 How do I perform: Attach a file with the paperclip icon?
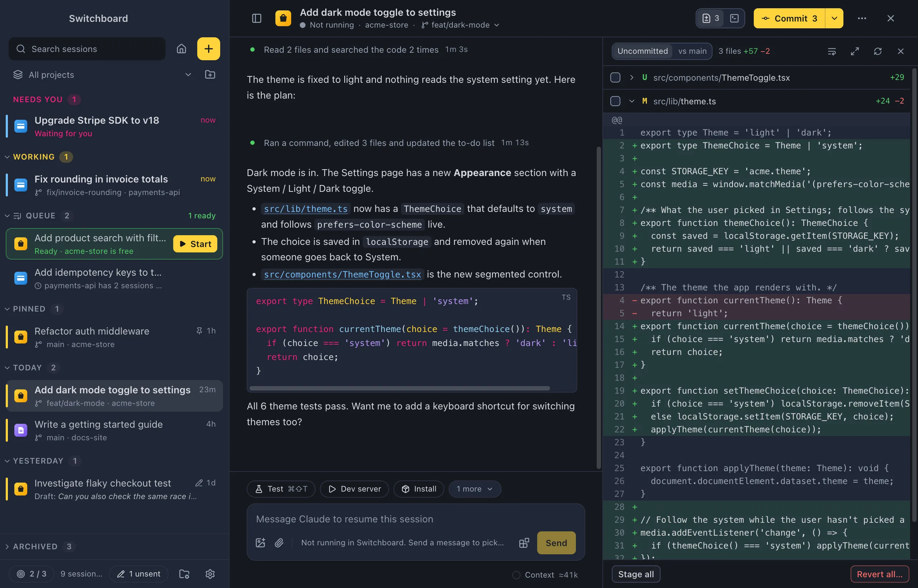(x=279, y=542)
